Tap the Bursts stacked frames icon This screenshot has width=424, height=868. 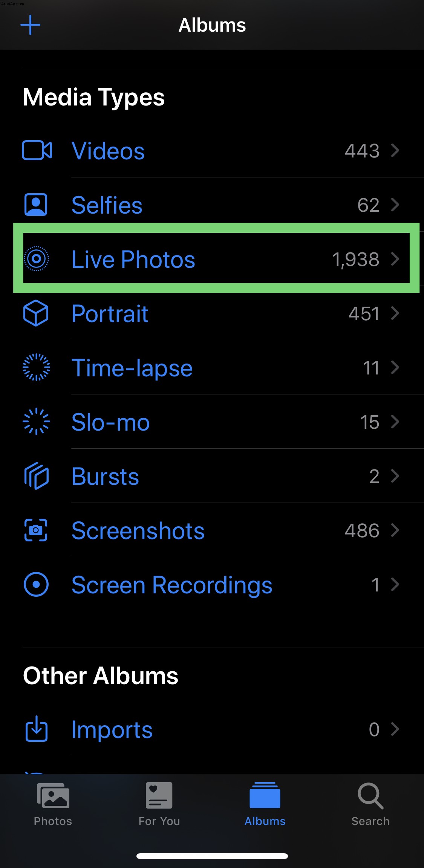(x=36, y=476)
